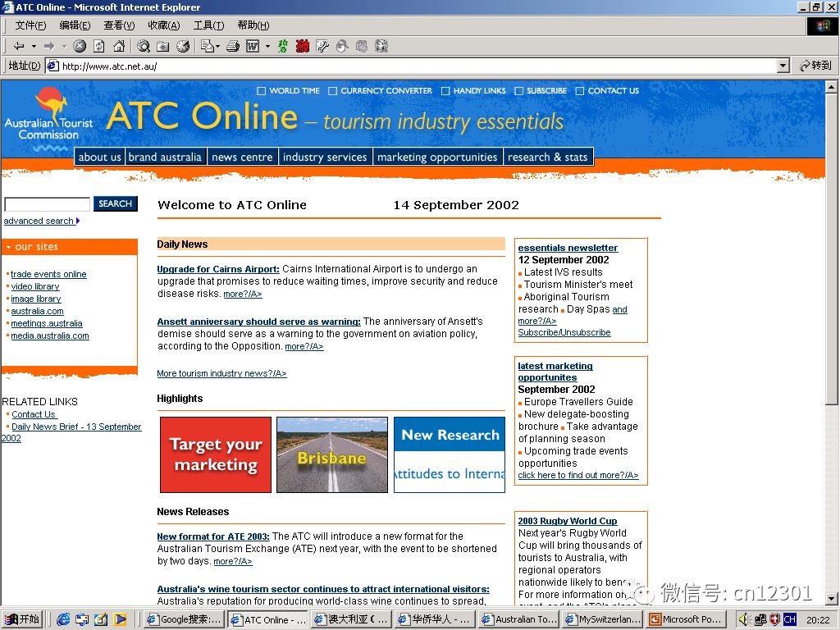
Task: Open the Search pane magnifier icon
Action: click(144, 47)
